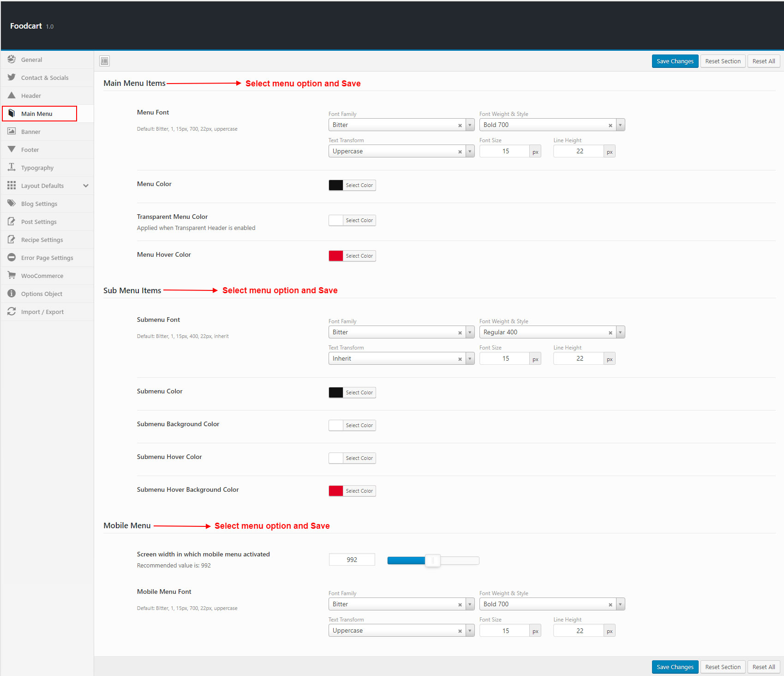Open the Menu Font family dropdown

click(x=470, y=125)
